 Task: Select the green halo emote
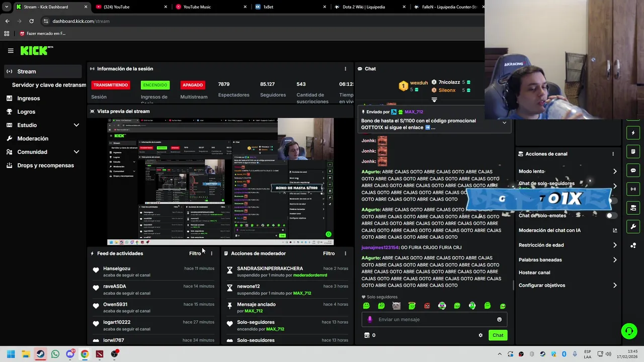(x=412, y=306)
